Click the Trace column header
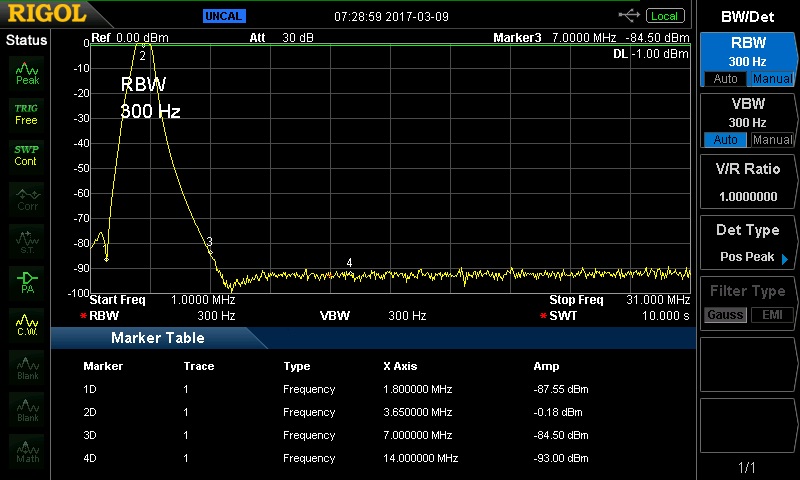The image size is (800, 480). click(198, 366)
